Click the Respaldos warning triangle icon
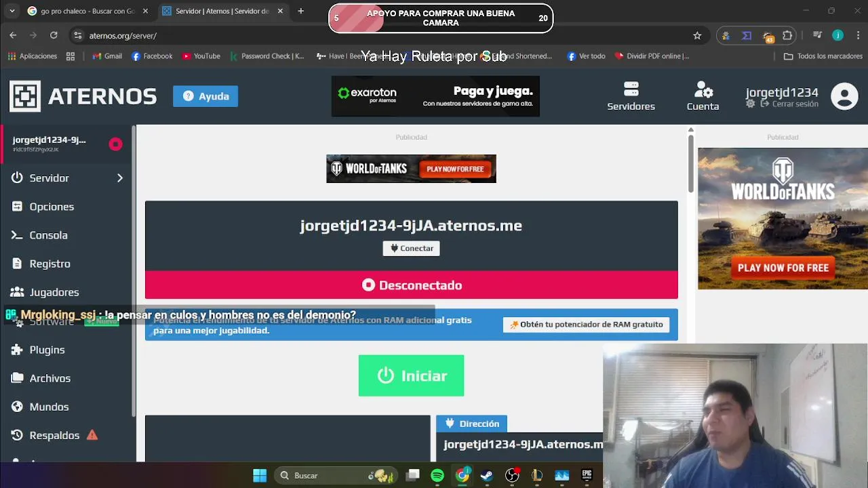868x488 pixels. point(92,435)
